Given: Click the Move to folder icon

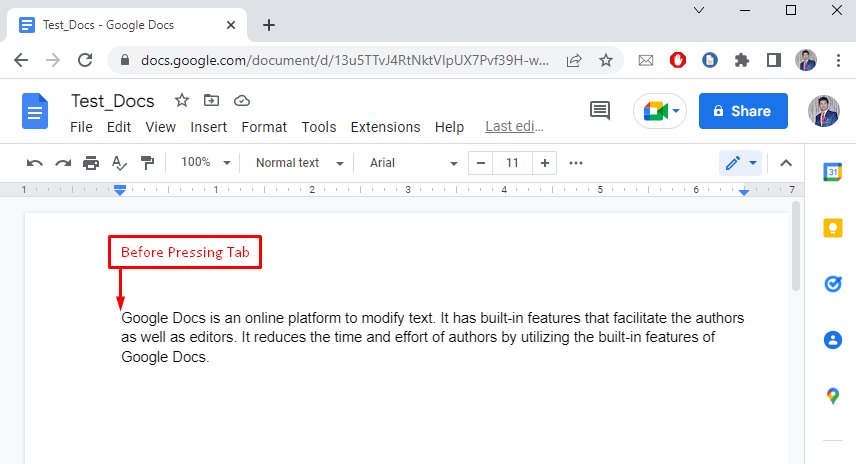Looking at the screenshot, I should point(211,100).
